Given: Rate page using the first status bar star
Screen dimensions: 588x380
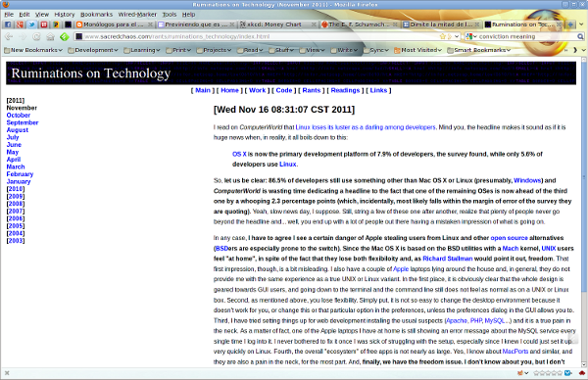Looking at the screenshot, I should click(x=536, y=373).
